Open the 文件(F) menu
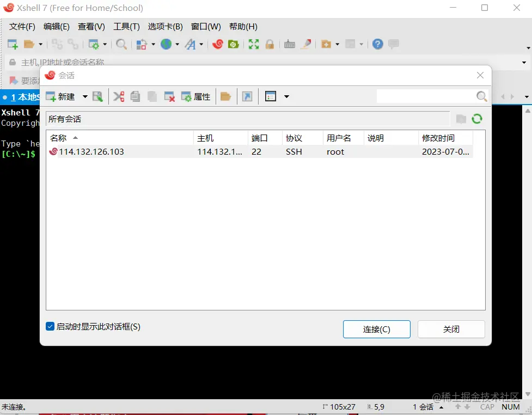The image size is (532, 415). [22, 27]
